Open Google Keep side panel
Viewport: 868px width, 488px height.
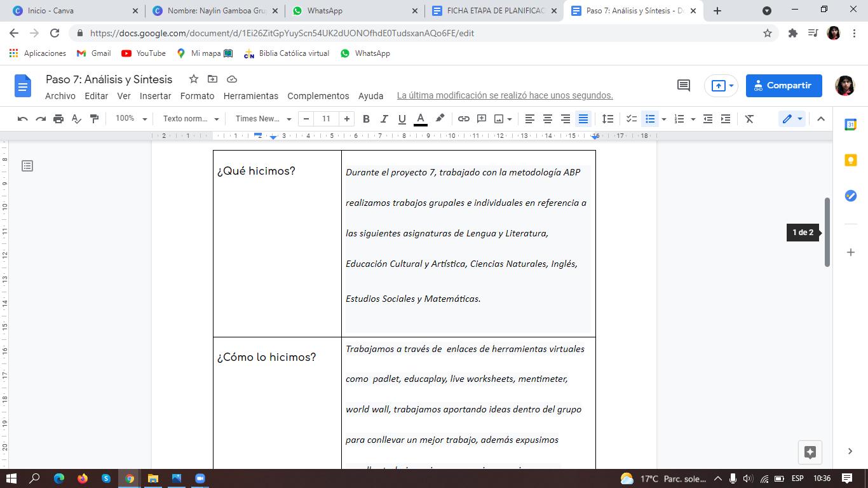click(x=850, y=161)
